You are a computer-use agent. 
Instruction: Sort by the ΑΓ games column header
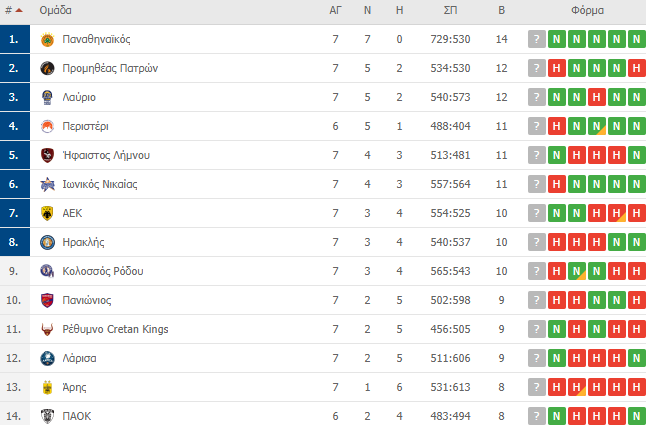tap(335, 10)
